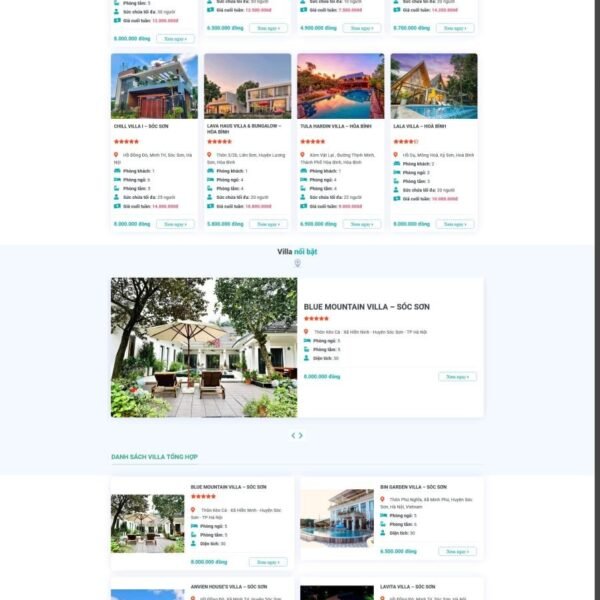This screenshot has height=600, width=600.
Task: Click '6.900.000 đồng' price in Tula Hardin card
Action: tap(318, 224)
